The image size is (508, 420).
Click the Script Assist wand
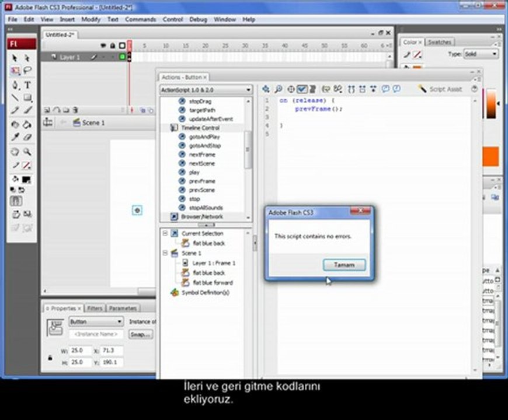pos(422,89)
